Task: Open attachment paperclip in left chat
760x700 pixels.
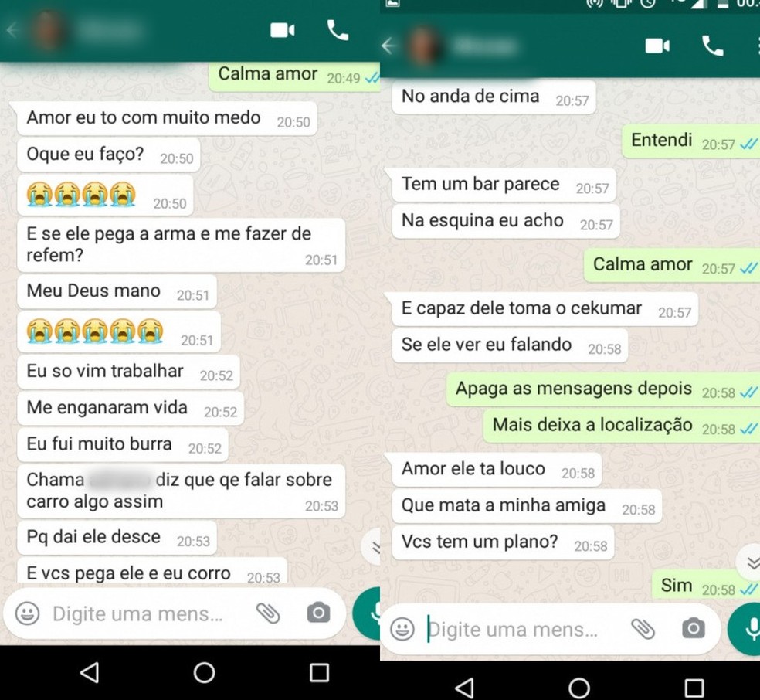Action: 268,613
